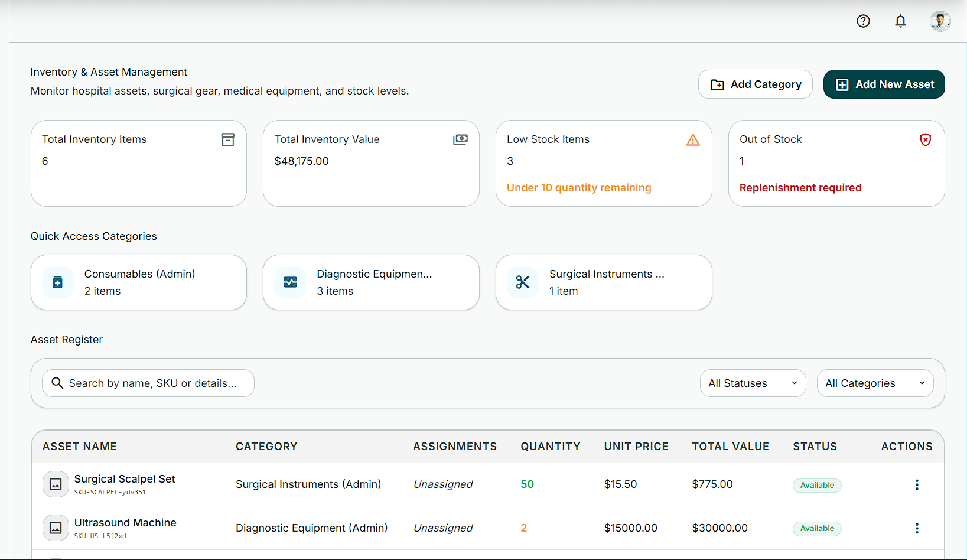Click the warning triangle on Low Stock Items
The height and width of the screenshot is (560, 967).
point(693,140)
